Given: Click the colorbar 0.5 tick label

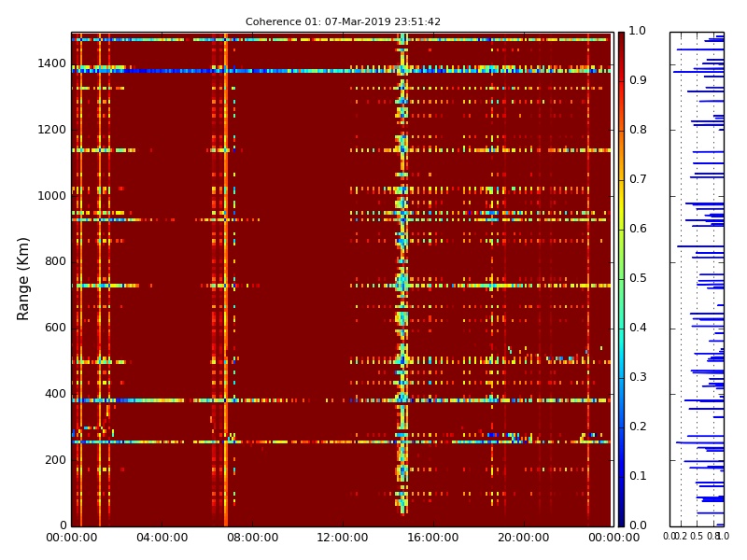Looking at the screenshot, I should (x=638, y=278).
